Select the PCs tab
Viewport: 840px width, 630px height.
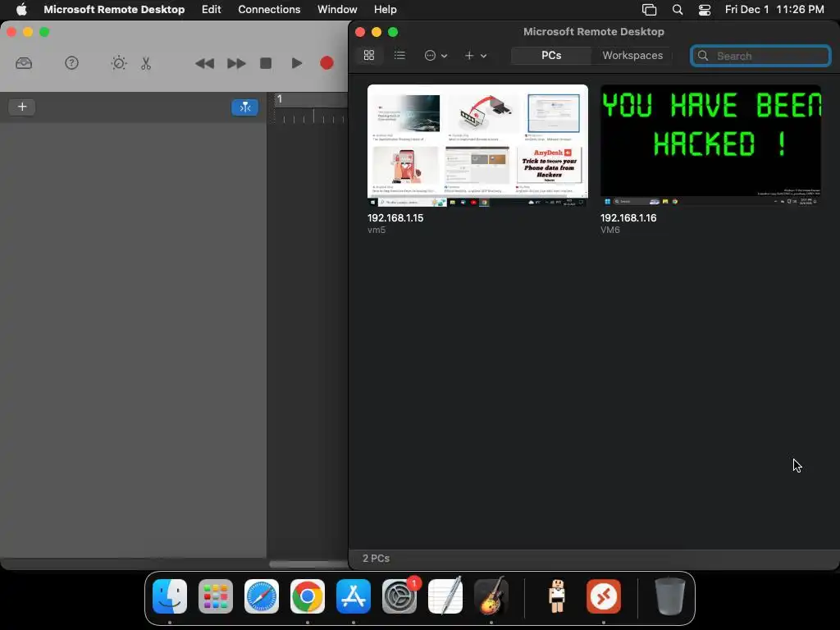(x=550, y=55)
